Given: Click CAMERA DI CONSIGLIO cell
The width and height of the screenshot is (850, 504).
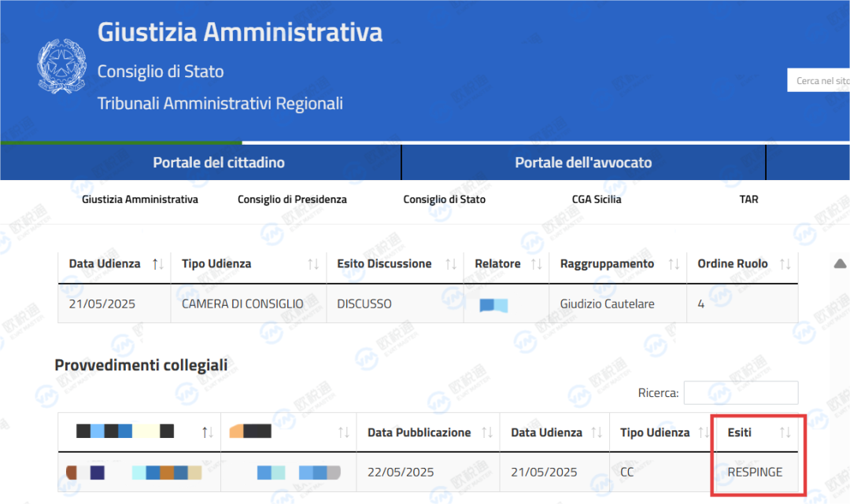Looking at the screenshot, I should 242,304.
